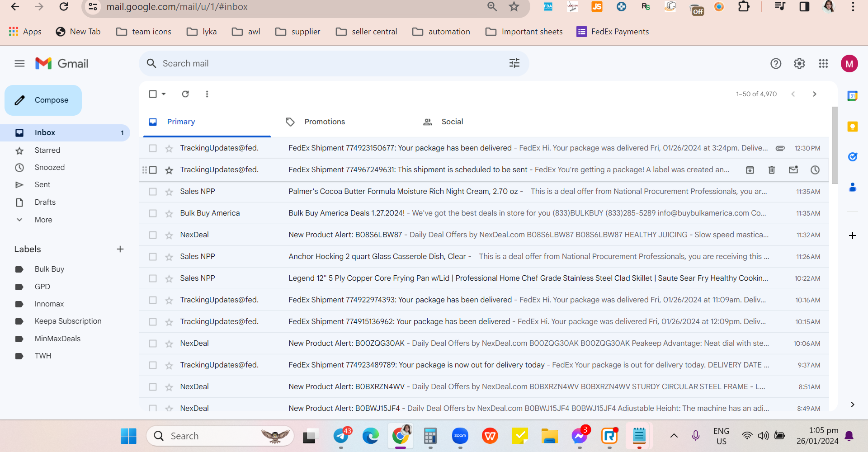The image size is (868, 452).
Task: Refresh the inbox list
Action: [185, 94]
